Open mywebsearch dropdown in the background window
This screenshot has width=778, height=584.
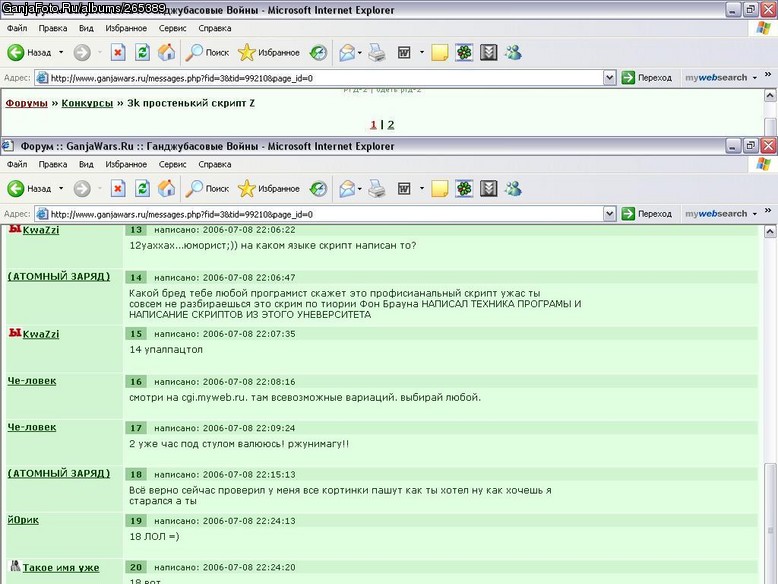(x=755, y=77)
